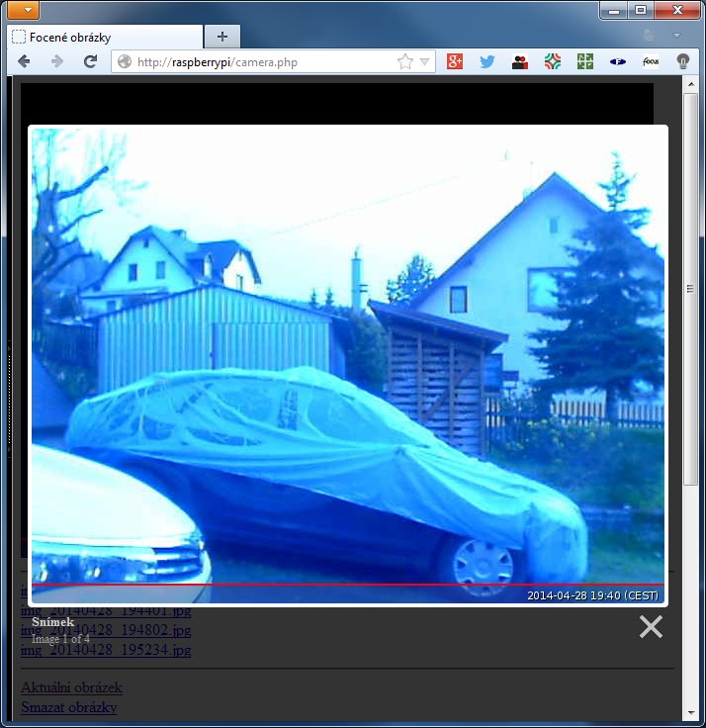Screen dimensions: 706x728
Task: Click the light bulb toolbar icon
Action: 683,61
